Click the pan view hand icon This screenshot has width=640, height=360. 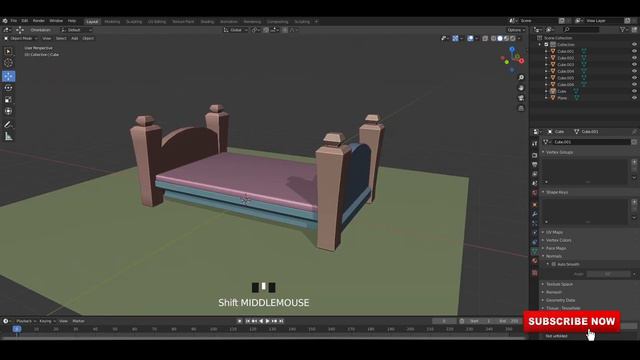point(521,88)
